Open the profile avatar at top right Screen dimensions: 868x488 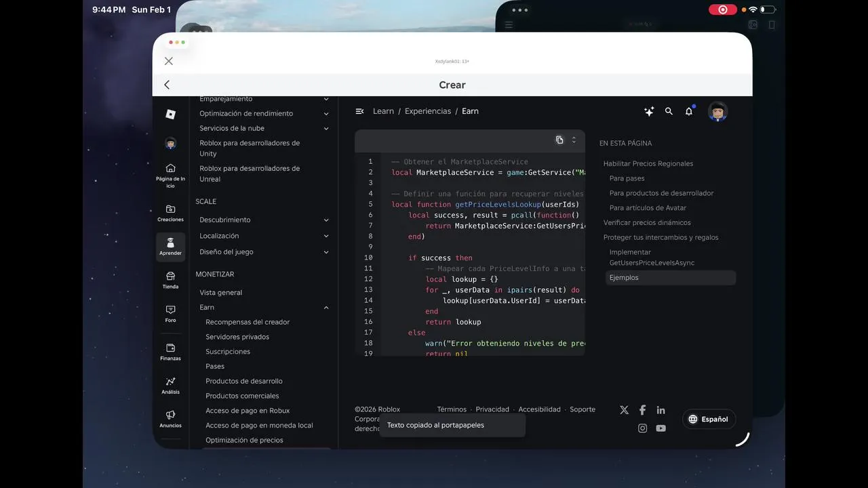pos(717,111)
